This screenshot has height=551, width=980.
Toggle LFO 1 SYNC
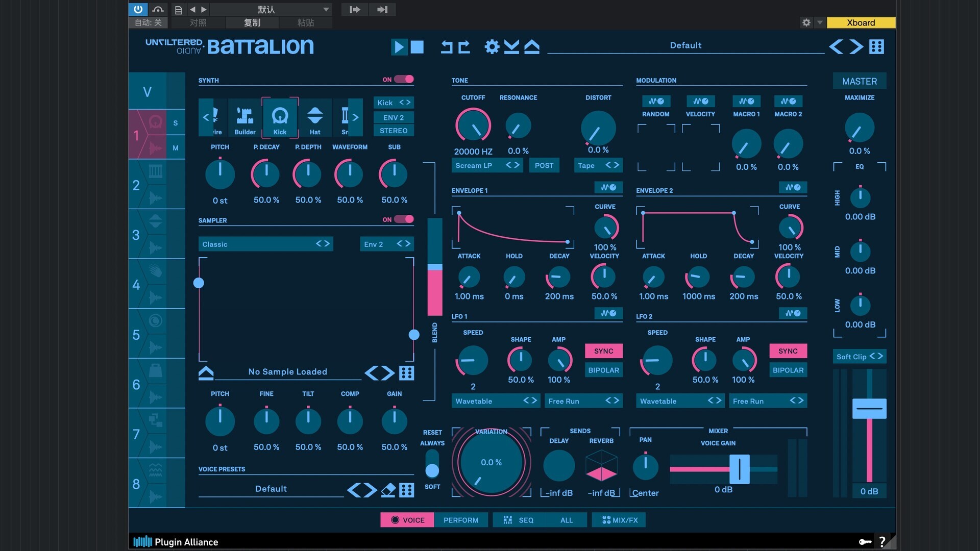(603, 351)
